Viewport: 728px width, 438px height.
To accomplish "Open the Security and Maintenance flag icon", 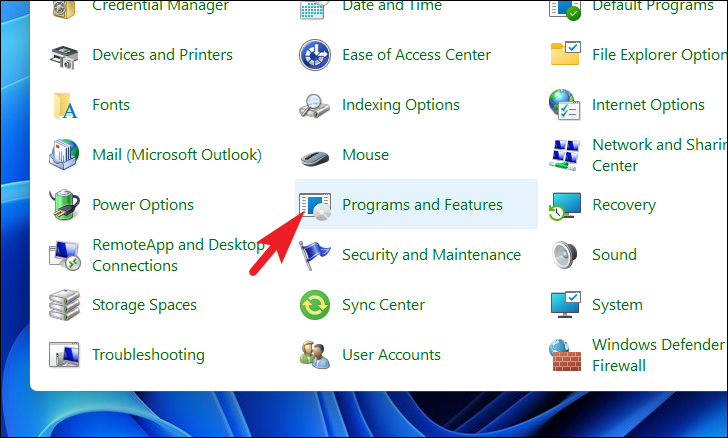I will point(314,255).
